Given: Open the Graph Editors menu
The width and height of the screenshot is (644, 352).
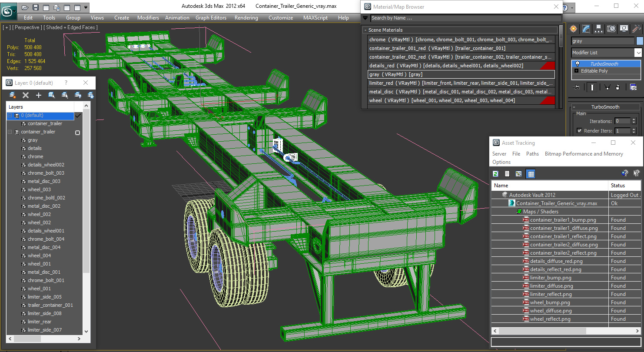Looking at the screenshot, I should point(211,18).
